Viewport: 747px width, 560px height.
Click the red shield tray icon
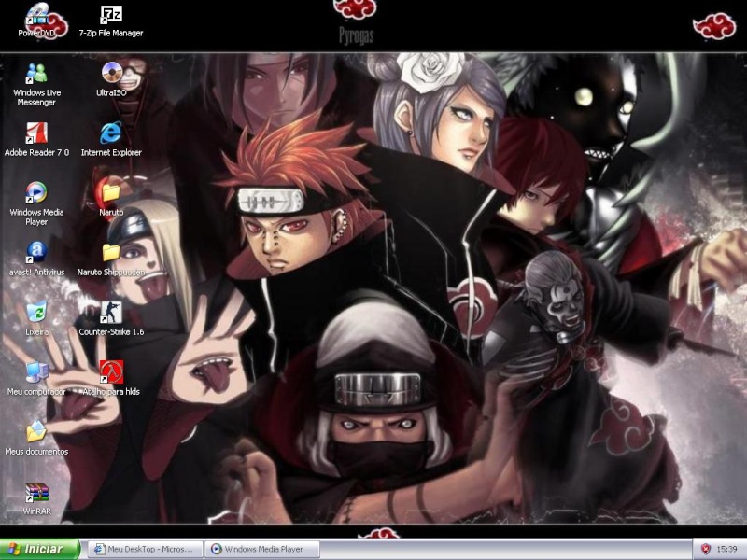click(x=706, y=549)
